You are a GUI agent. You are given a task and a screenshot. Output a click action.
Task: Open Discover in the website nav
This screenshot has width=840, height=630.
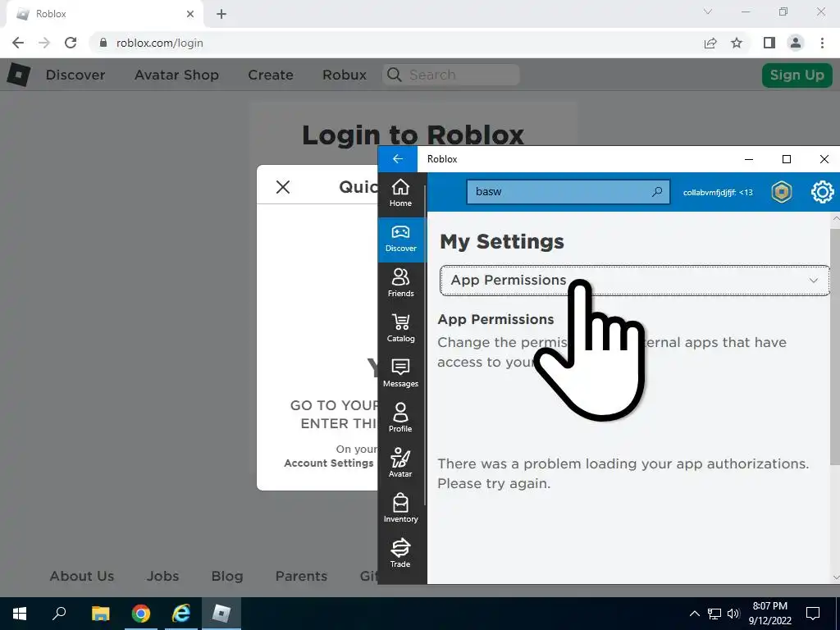click(x=75, y=75)
